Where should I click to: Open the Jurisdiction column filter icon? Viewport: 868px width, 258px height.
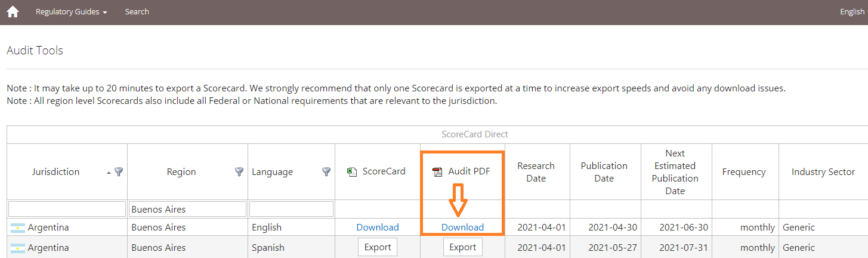point(119,171)
